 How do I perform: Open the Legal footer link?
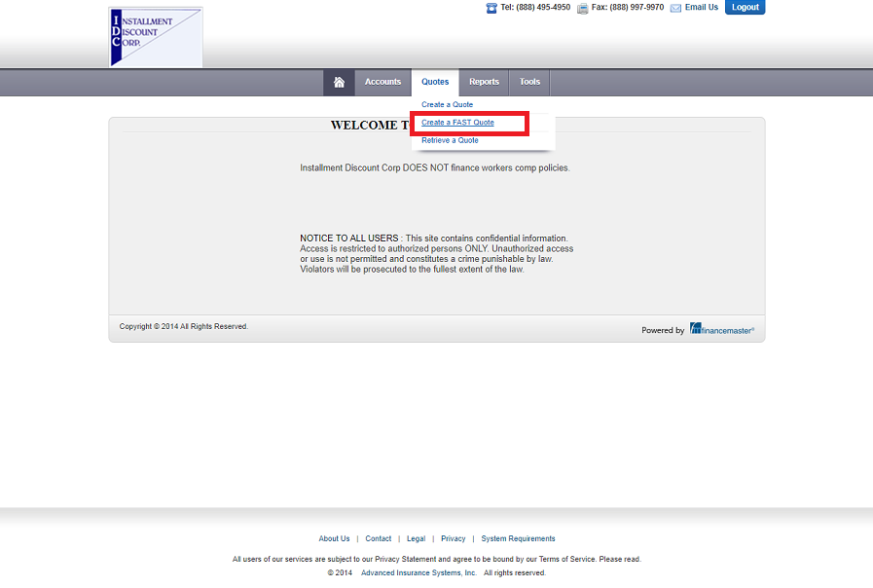(x=416, y=538)
